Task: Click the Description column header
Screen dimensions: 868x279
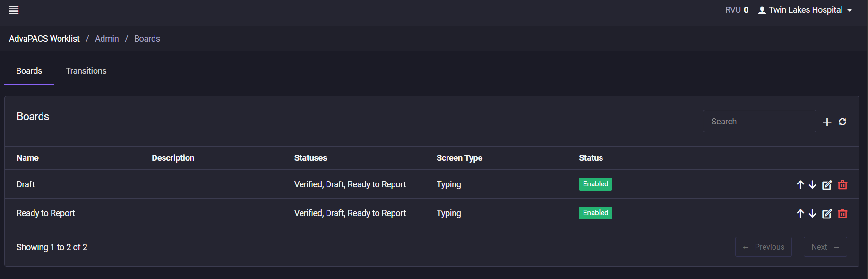Action: coord(173,158)
